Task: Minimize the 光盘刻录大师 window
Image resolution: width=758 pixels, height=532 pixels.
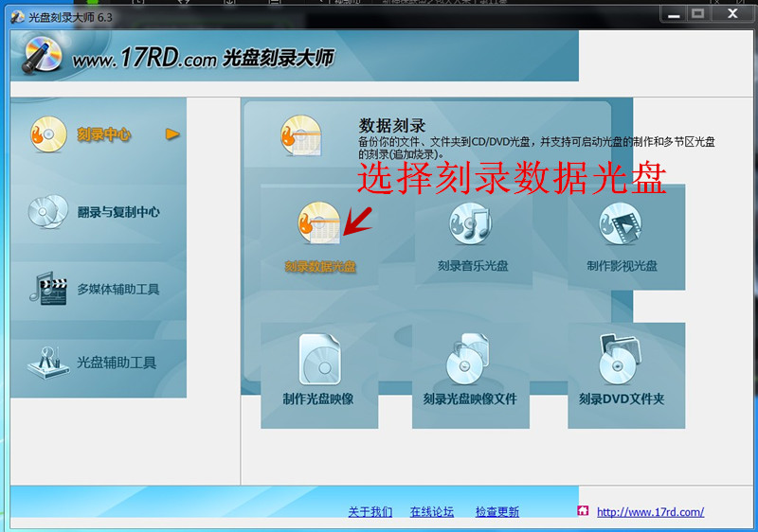Action: (674, 14)
